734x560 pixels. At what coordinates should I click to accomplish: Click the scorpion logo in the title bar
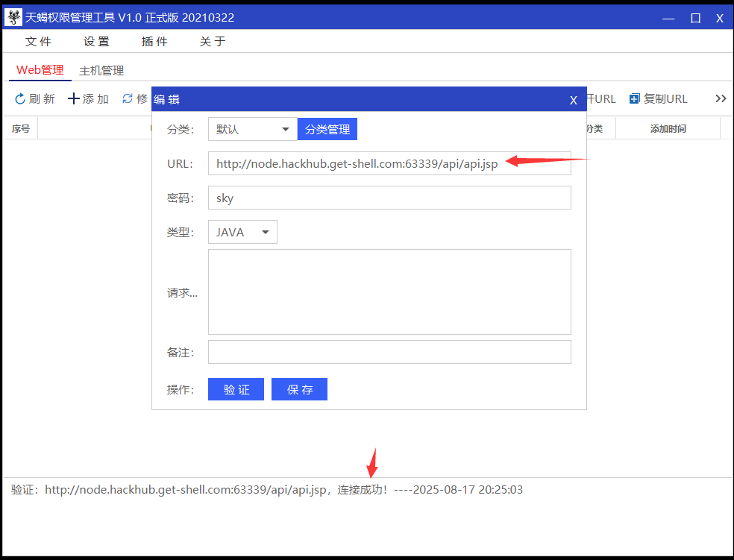pyautogui.click(x=12, y=16)
